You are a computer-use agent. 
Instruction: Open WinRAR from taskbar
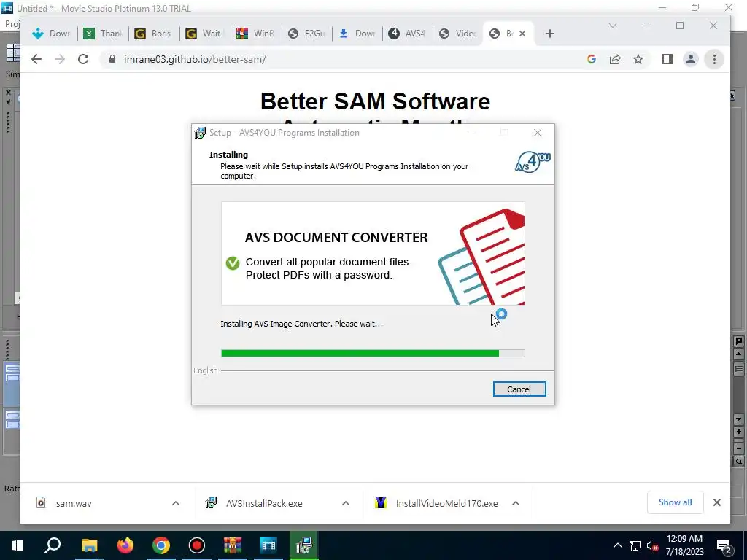coord(233,545)
